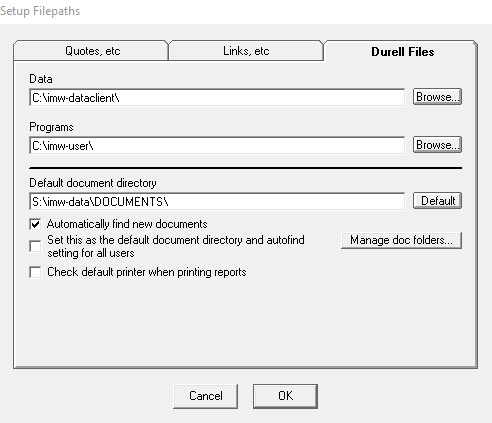Open the Links, etc tab
Screen dimensions: 492x423
pyautogui.click(x=246, y=51)
